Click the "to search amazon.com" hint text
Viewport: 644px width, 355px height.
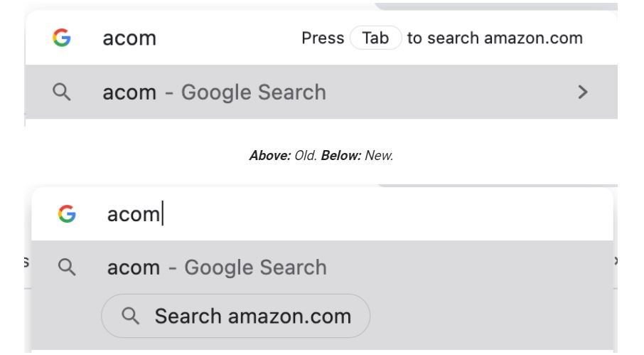(x=495, y=38)
